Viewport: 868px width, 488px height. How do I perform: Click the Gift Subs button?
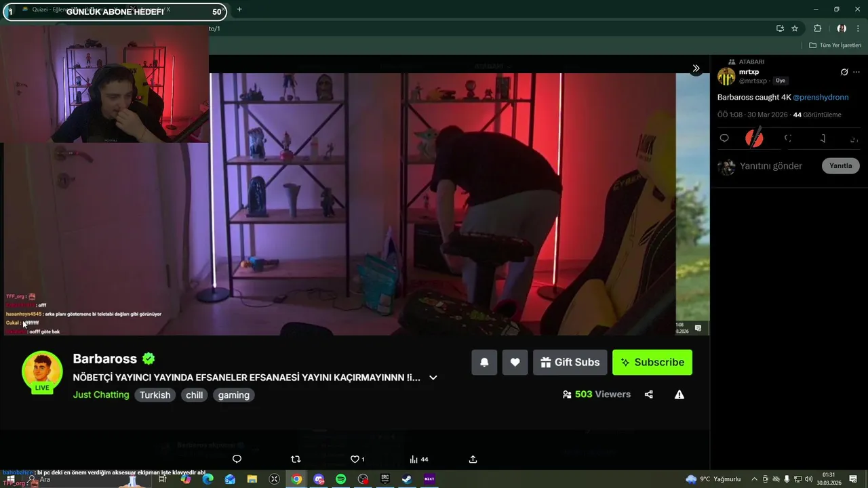570,362
